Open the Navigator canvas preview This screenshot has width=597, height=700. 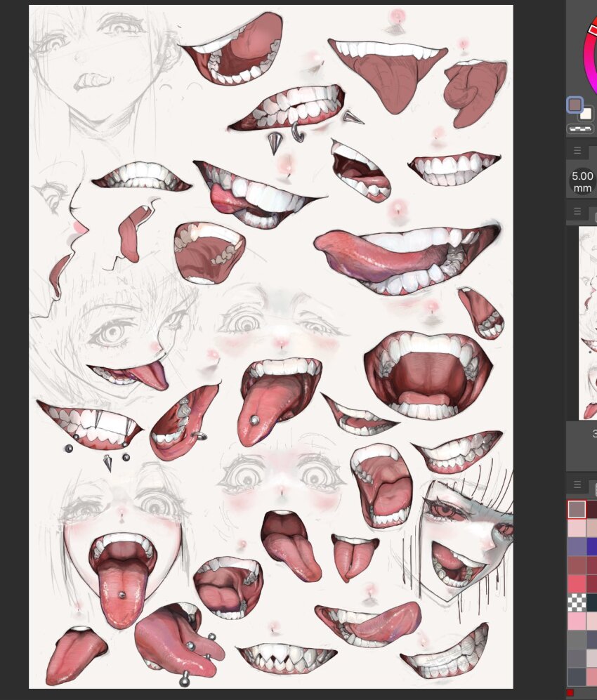tap(589, 323)
